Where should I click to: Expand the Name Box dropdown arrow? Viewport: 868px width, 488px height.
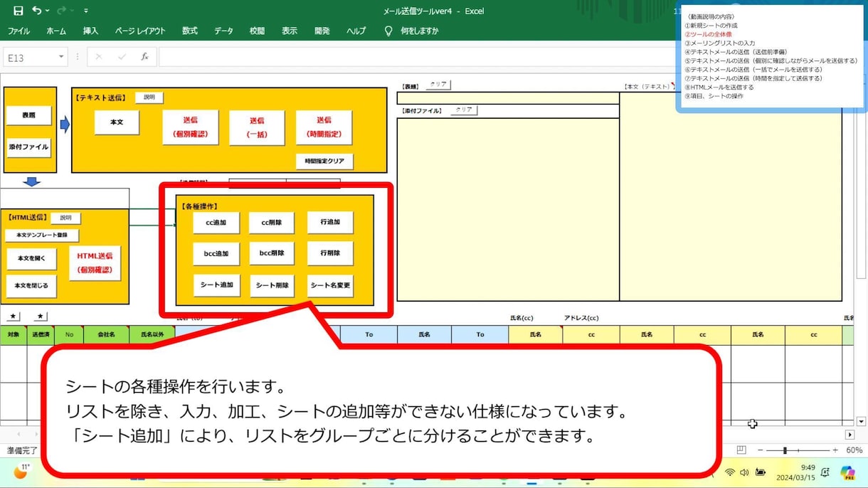[62, 57]
